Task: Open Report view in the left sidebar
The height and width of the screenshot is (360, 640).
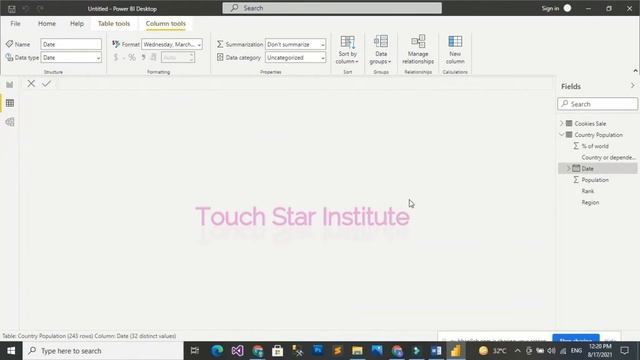Action: tap(10, 84)
